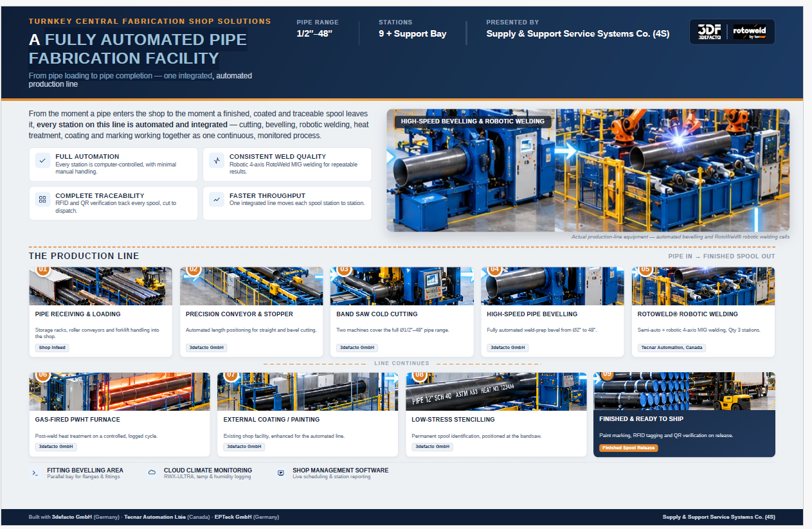Click Pipe In → Finished Spool Out text
This screenshot has height=529, width=812.
(x=721, y=256)
